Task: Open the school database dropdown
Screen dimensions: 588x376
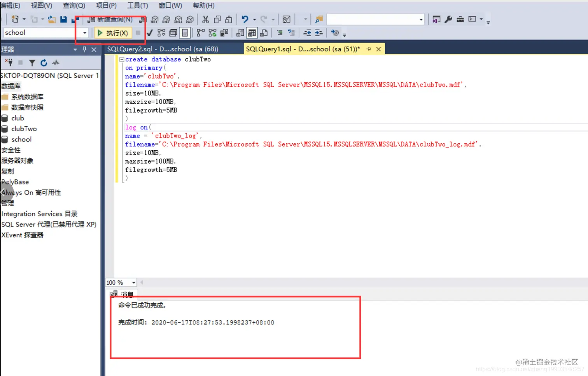Action: [84, 33]
